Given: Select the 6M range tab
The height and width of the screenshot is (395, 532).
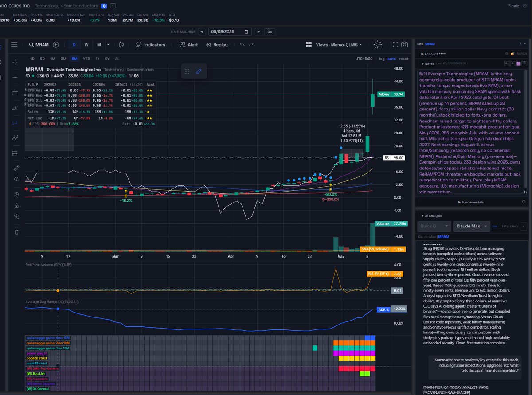Looking at the screenshot, I should (x=74, y=59).
